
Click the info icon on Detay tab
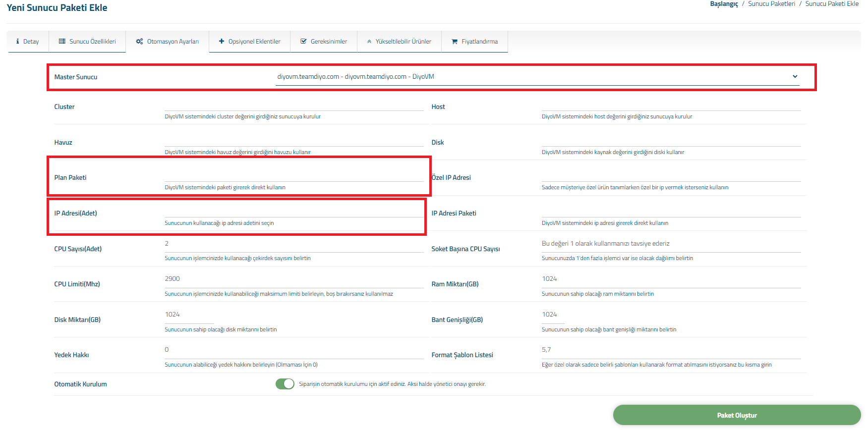coord(18,42)
